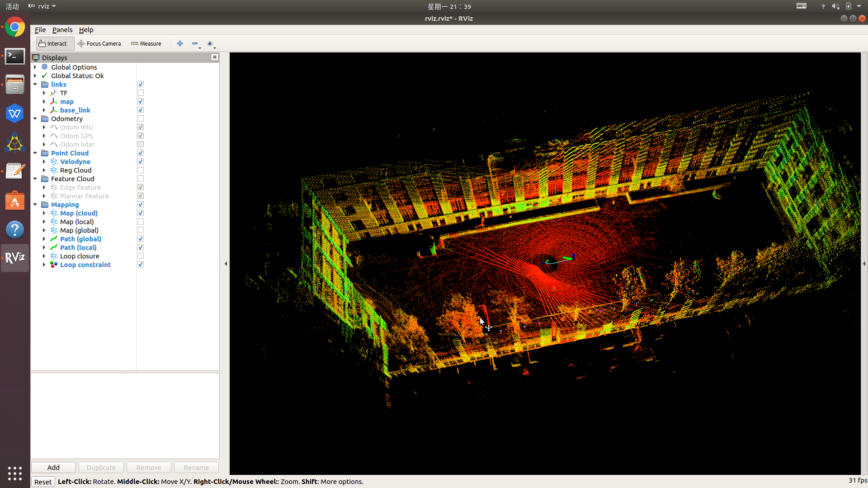Close the Displays panel
Viewport: 868px width, 488px height.
point(215,57)
